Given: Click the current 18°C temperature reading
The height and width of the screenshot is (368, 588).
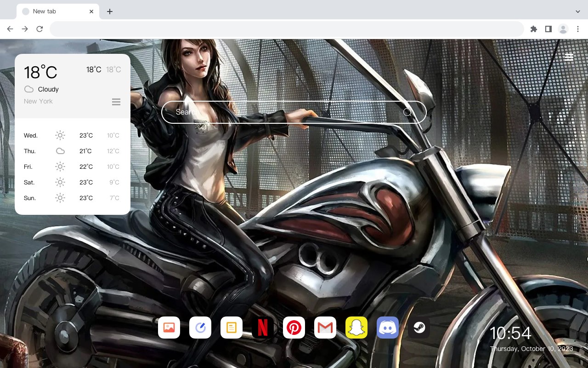Looking at the screenshot, I should (40, 72).
